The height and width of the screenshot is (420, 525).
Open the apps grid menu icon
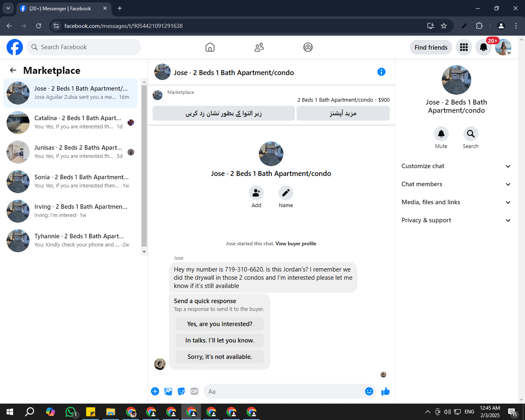[x=464, y=47]
